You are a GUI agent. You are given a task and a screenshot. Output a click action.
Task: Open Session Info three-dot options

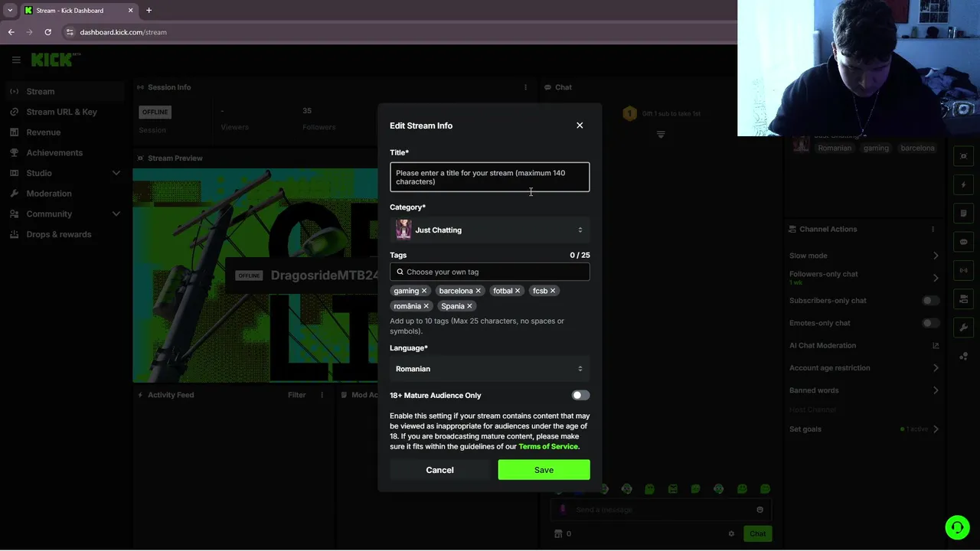525,87
